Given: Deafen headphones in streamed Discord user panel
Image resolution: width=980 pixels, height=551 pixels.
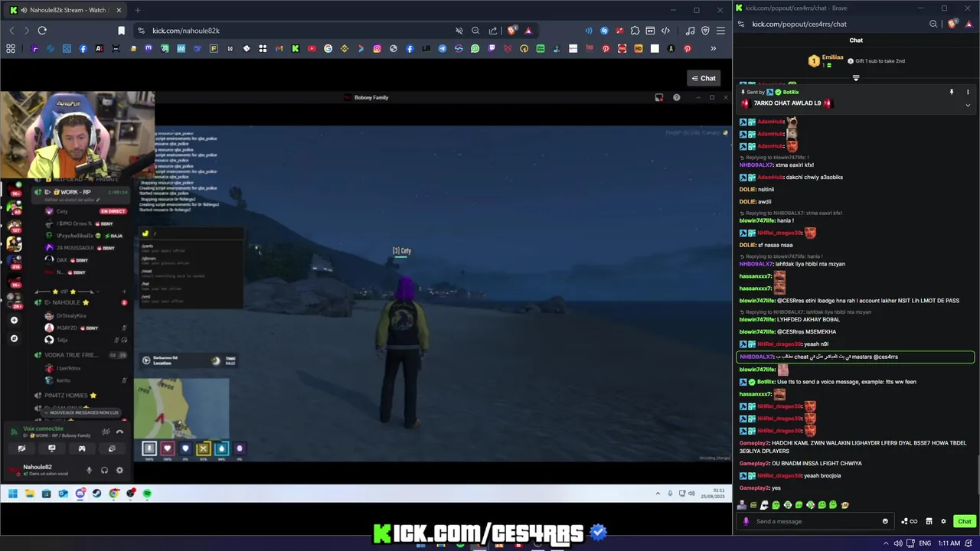Looking at the screenshot, I should point(104,470).
